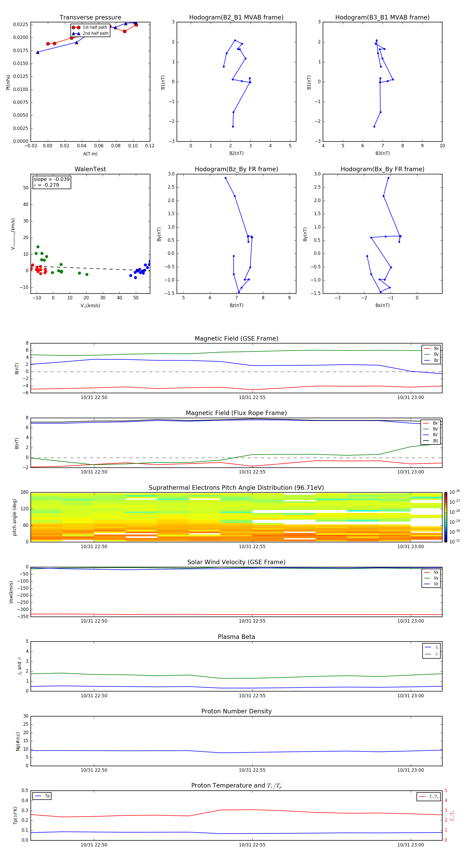Click the 'Solar Wind Velocity (GSE Frame)' title

click(x=236, y=562)
